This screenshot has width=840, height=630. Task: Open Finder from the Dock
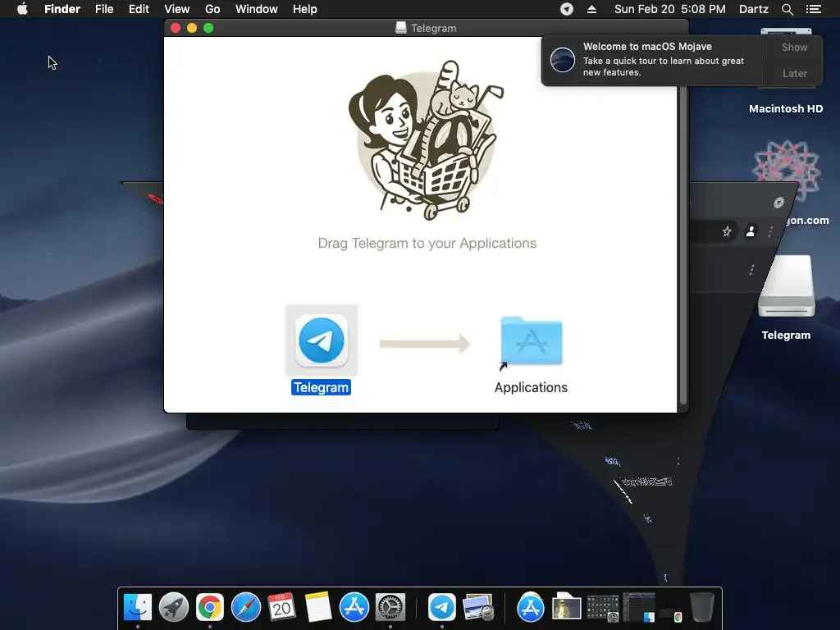pyautogui.click(x=138, y=608)
